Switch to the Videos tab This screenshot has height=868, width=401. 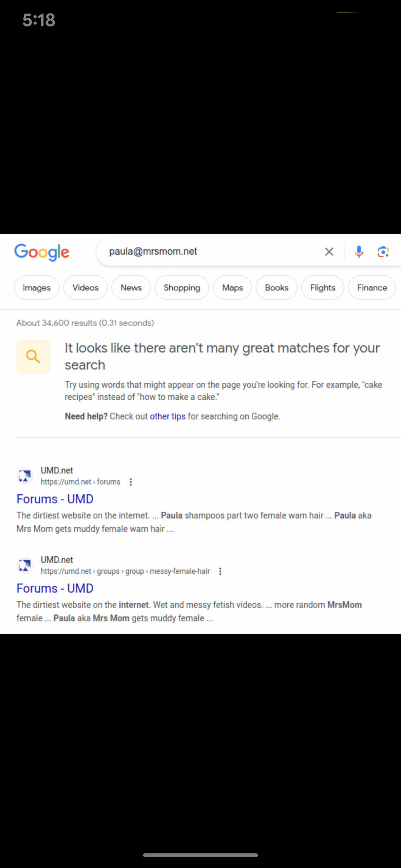85,288
